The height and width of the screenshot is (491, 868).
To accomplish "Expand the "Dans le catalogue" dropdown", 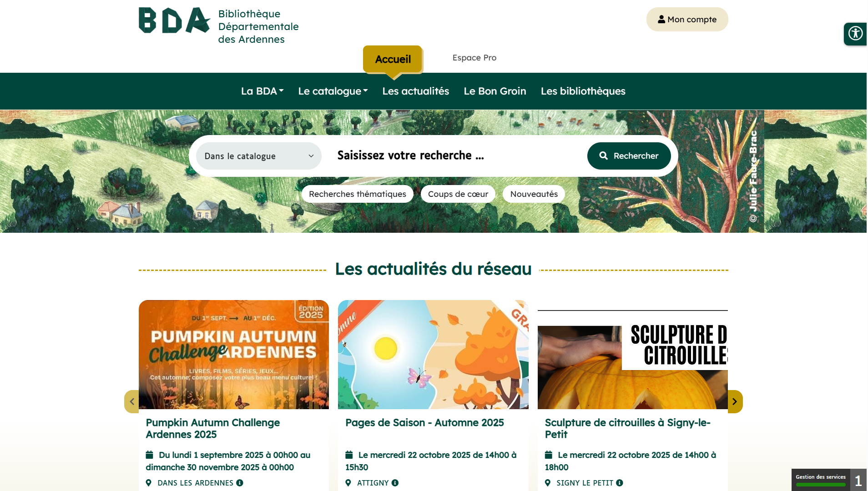I will coord(258,156).
